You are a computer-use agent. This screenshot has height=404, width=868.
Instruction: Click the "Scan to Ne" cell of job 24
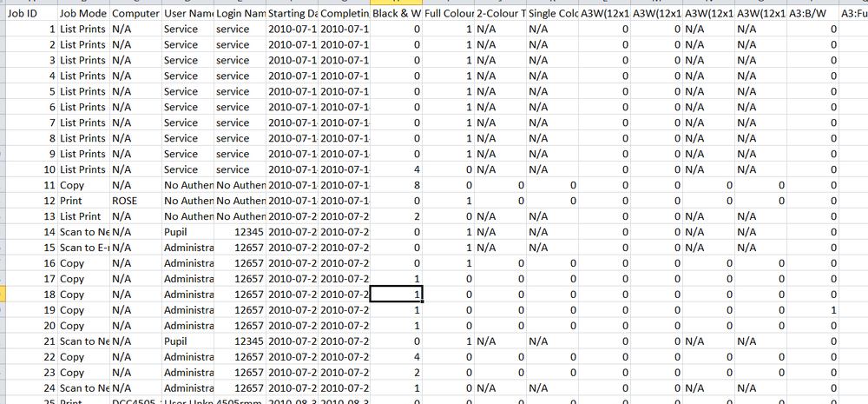click(83, 387)
